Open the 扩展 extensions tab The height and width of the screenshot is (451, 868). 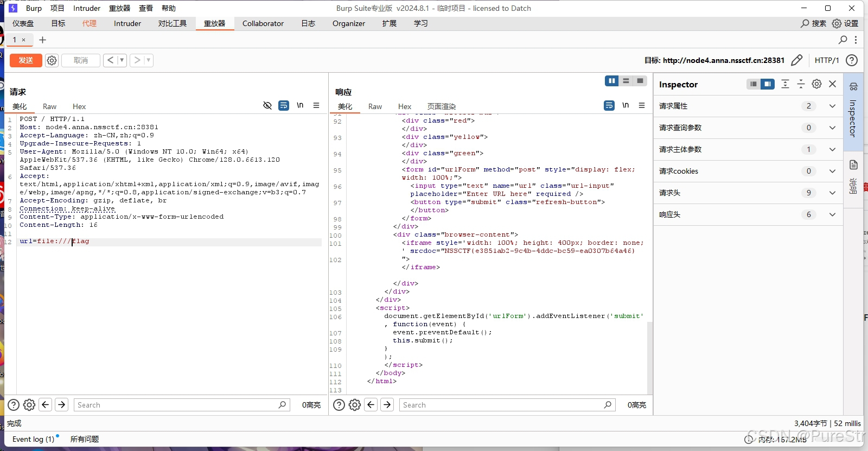tap(390, 23)
